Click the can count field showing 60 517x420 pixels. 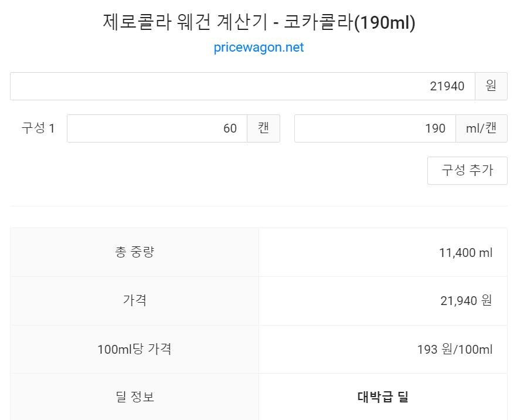pos(157,128)
